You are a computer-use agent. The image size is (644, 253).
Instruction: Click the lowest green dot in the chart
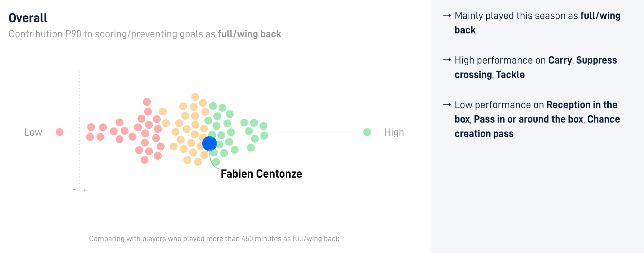coord(216,162)
